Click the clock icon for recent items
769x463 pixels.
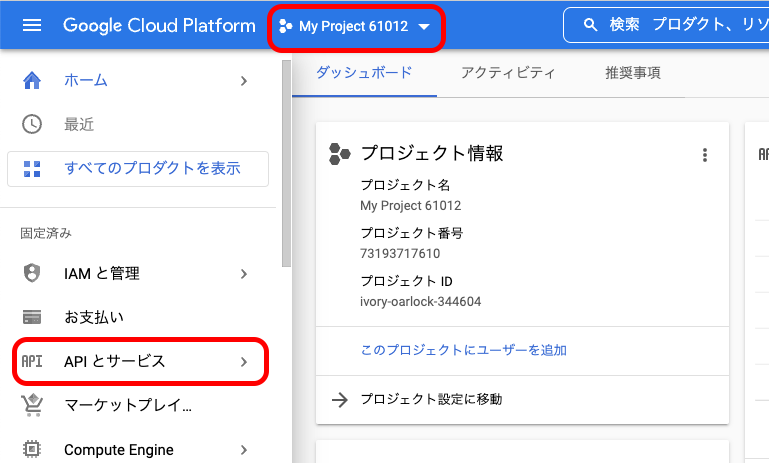click(32, 124)
